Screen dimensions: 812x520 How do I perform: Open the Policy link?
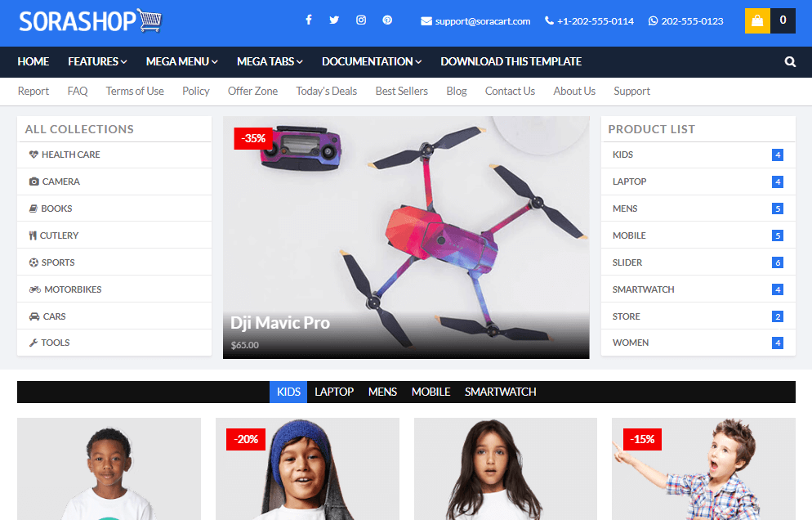click(x=196, y=92)
